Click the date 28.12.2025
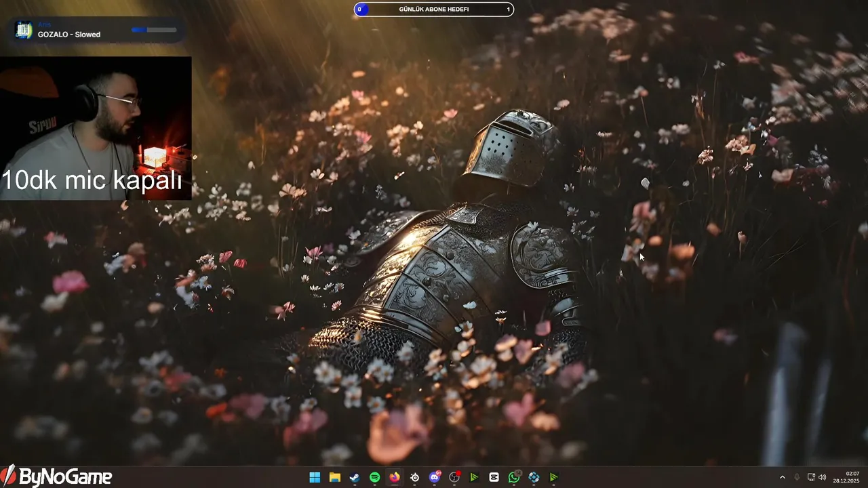Viewport: 868px width, 488px height. (846, 481)
